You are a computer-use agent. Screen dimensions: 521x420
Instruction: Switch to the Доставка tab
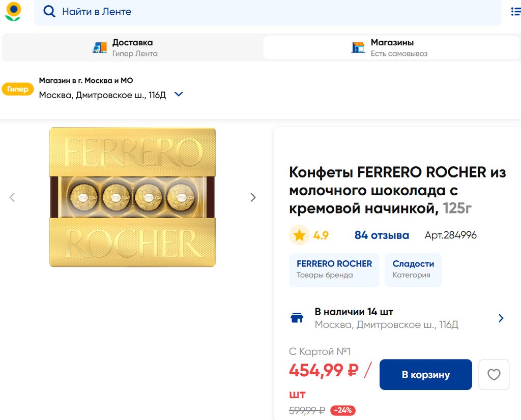[x=132, y=48]
